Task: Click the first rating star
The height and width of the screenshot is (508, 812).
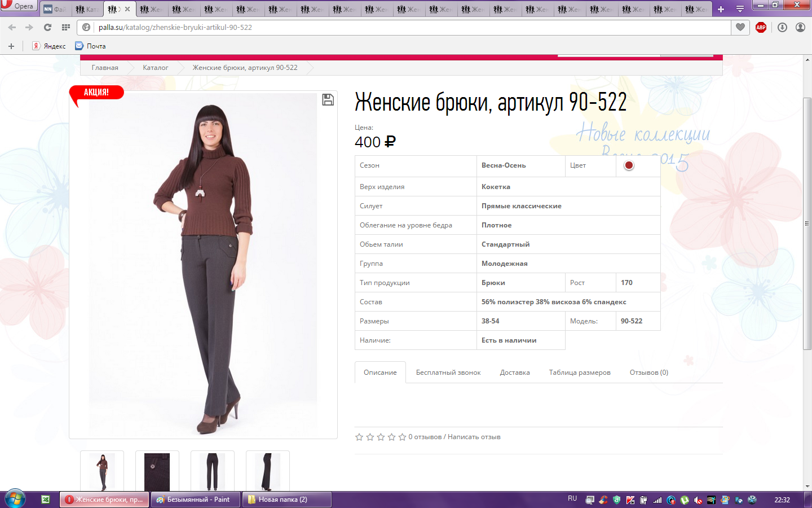Action: click(359, 437)
